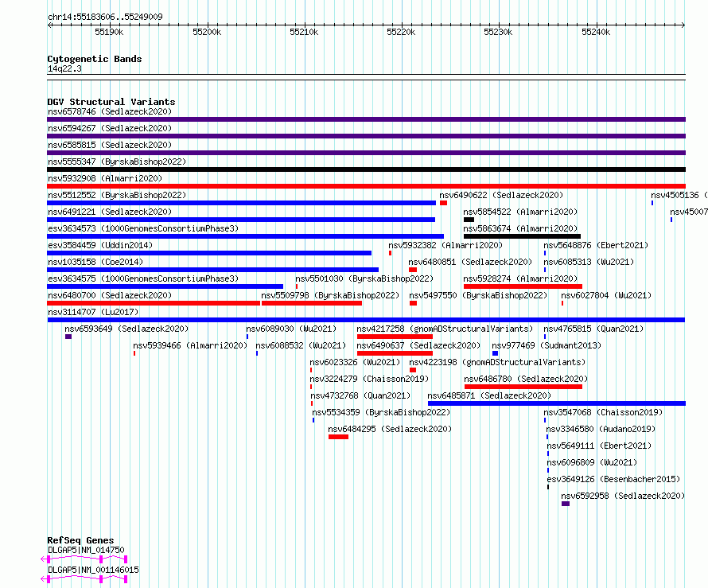
Task: Select nsv1035158 (Coe2014) label
Action: click(x=95, y=262)
